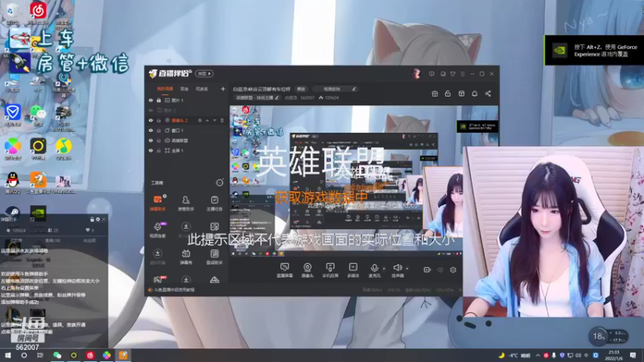Move 摄像头 2 layer up
Viewport: 644px width, 362px height.
coord(207,121)
